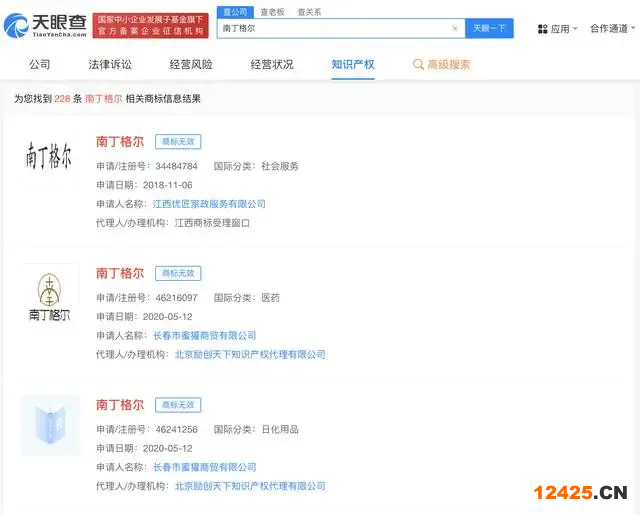Screen dimensions: 640x515
Task: Switch to the 经营风险 tab
Action: [191, 64]
